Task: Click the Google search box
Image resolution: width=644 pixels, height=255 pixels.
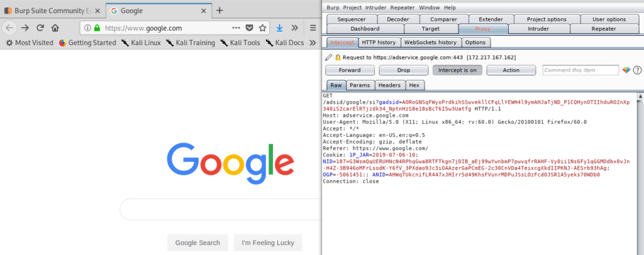Action: [x=220, y=210]
